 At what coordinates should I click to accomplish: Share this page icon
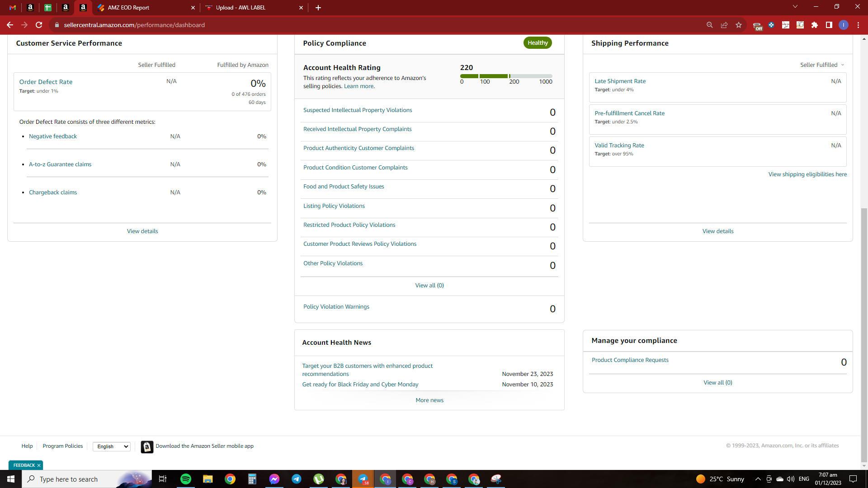(724, 25)
